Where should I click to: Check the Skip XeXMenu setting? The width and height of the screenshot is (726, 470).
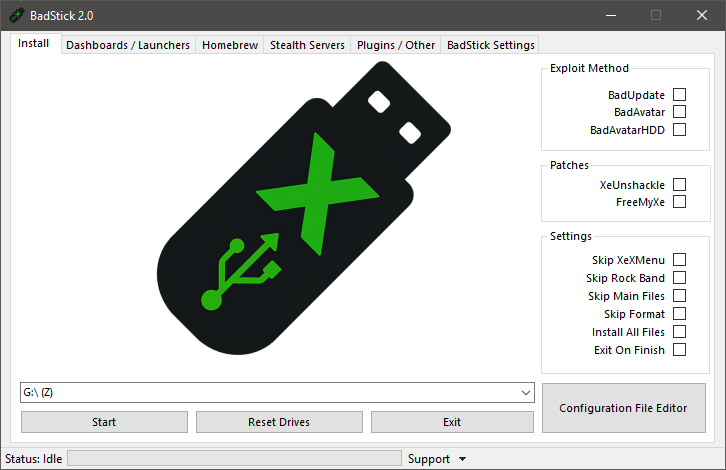coord(680,260)
